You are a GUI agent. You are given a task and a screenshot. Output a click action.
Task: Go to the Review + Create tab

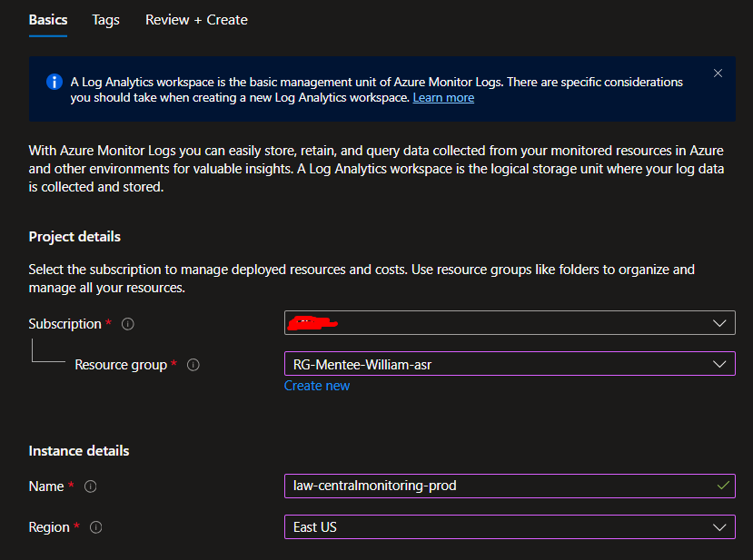tap(196, 20)
